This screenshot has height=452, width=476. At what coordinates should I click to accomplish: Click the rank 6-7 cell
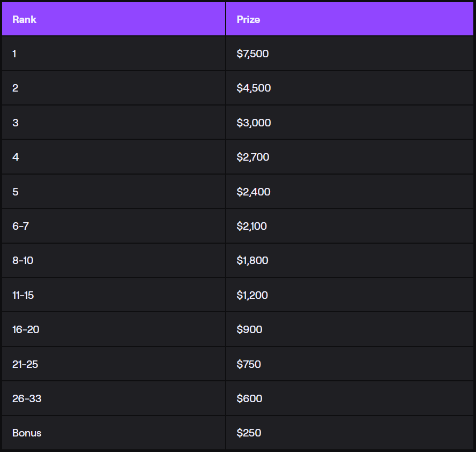(x=21, y=226)
